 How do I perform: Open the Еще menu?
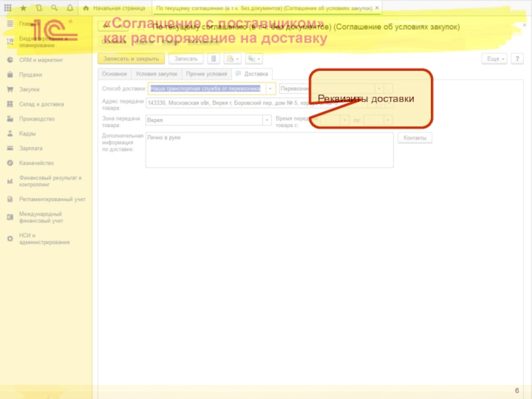[x=495, y=59]
